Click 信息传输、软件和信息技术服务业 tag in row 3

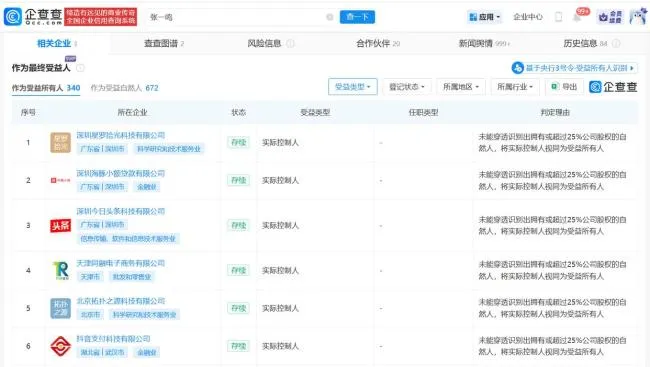128,239
